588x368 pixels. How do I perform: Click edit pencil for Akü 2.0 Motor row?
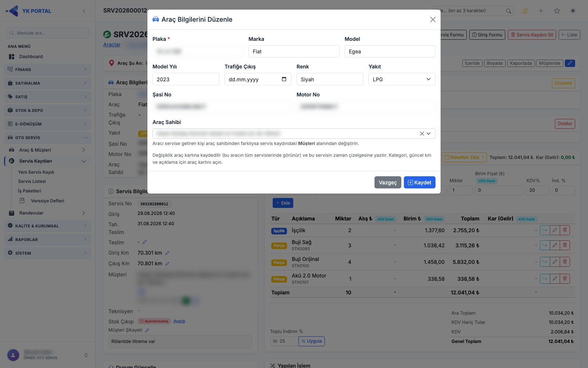click(555, 279)
